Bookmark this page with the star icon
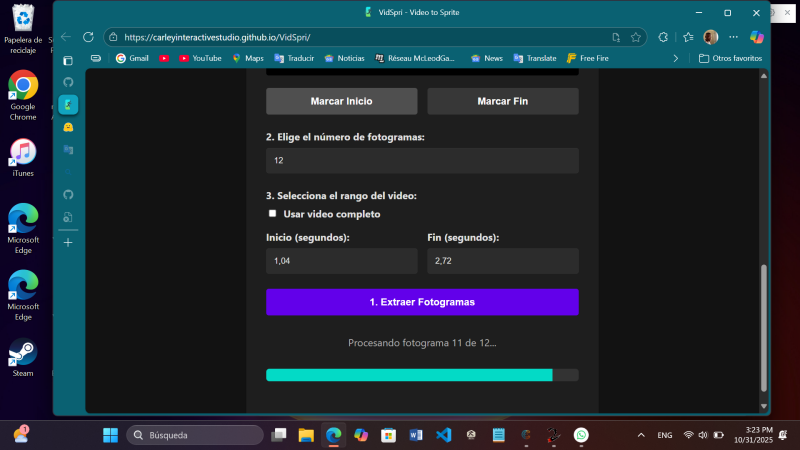The height and width of the screenshot is (450, 800). pos(636,37)
